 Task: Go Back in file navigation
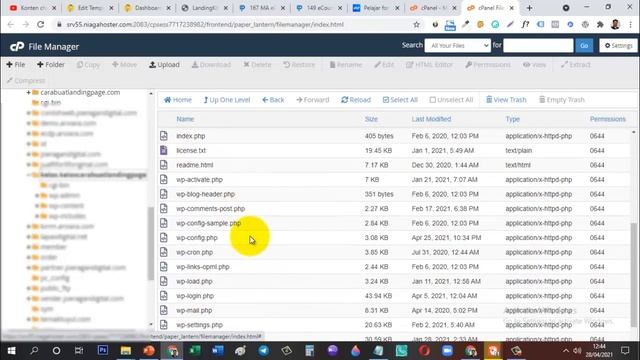pyautogui.click(x=273, y=100)
